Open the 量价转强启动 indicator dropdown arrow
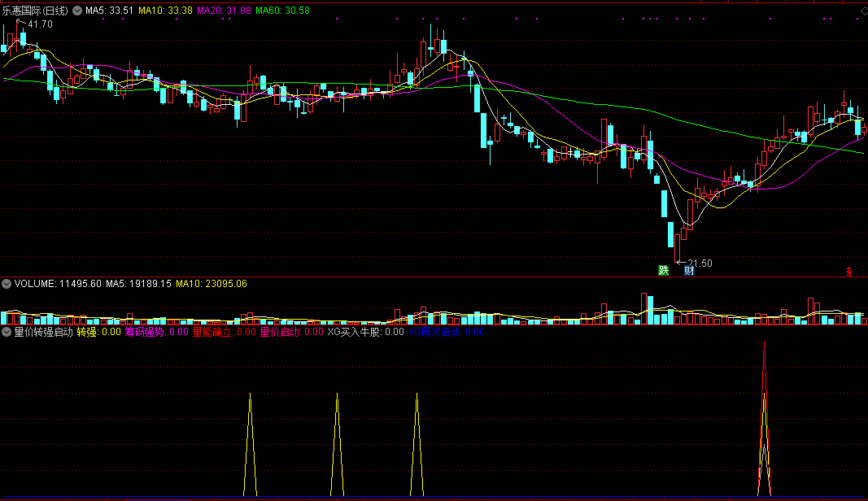This screenshot has height=501, width=868. pyautogui.click(x=7, y=332)
